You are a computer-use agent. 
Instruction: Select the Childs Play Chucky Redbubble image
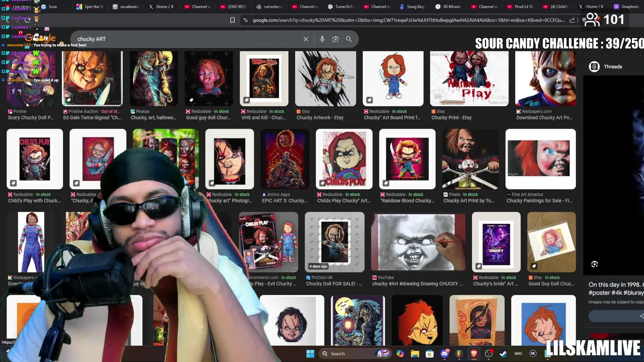point(344,159)
